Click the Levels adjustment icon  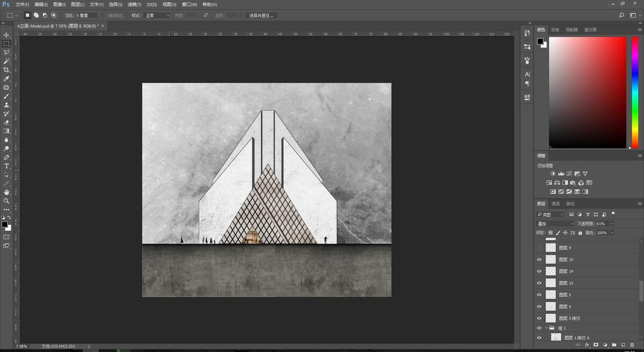coord(561,174)
